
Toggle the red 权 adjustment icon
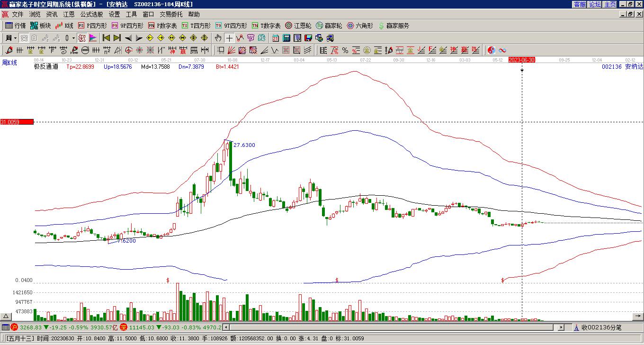[x=82, y=38]
